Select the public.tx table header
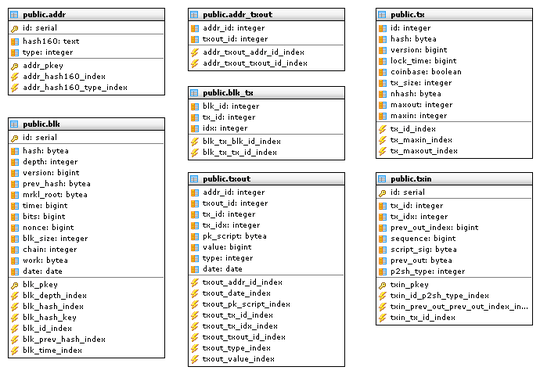The width and height of the screenshot is (540, 374). pyautogui.click(x=454, y=15)
